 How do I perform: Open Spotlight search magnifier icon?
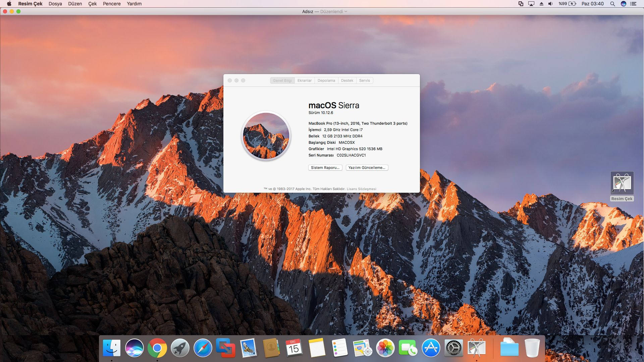pyautogui.click(x=612, y=4)
